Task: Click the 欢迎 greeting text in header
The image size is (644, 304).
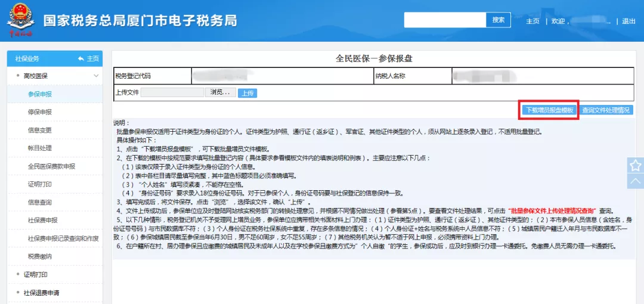Action: [x=559, y=21]
